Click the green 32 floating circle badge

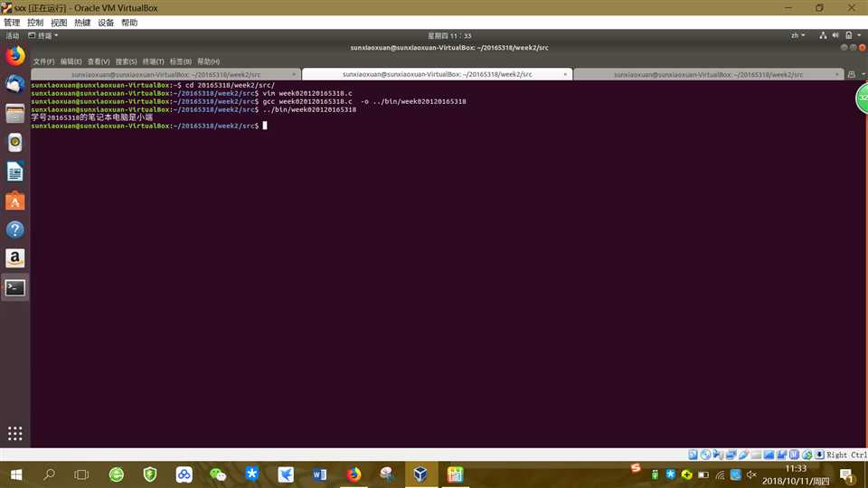coord(862,98)
